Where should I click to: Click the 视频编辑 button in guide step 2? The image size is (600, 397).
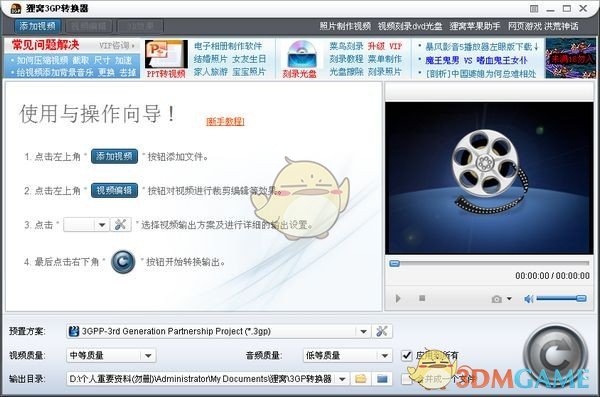114,190
